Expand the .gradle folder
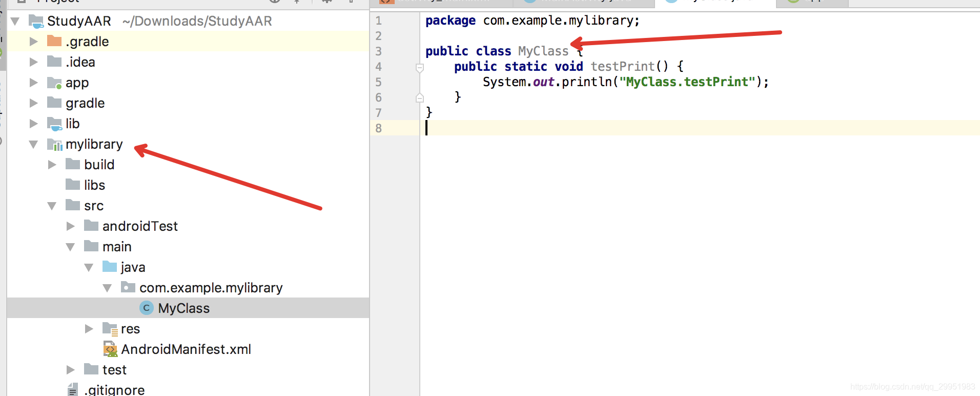Screen dimensions: 980x396 [33, 42]
